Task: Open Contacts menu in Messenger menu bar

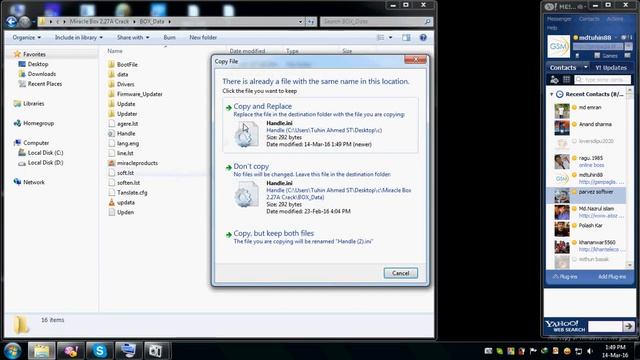Action: (x=589, y=19)
